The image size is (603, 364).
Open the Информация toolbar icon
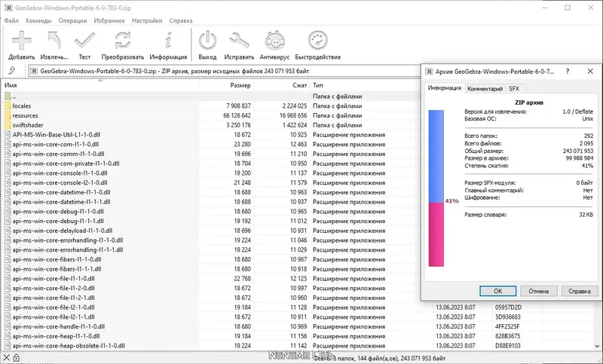(x=168, y=41)
